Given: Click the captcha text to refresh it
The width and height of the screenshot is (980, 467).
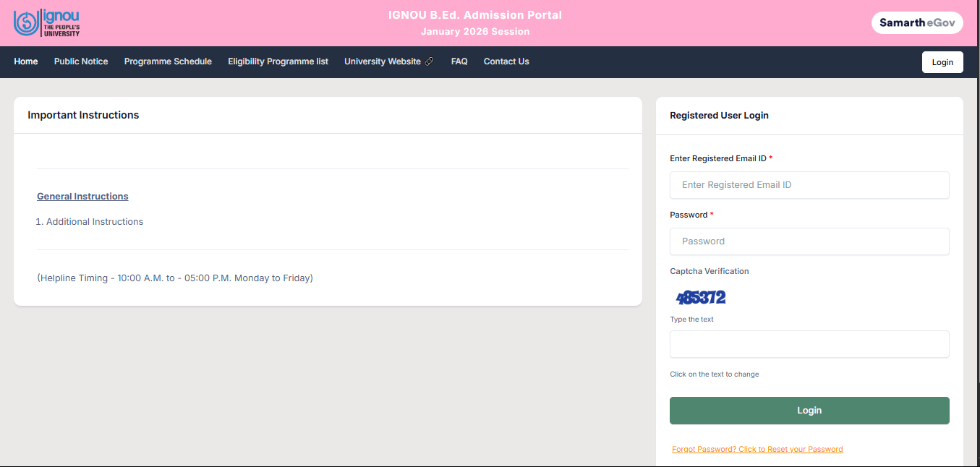Looking at the screenshot, I should (x=699, y=296).
